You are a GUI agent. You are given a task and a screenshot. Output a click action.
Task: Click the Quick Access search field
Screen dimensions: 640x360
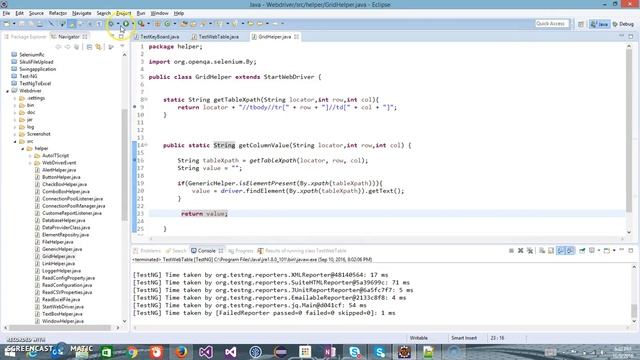pos(552,24)
